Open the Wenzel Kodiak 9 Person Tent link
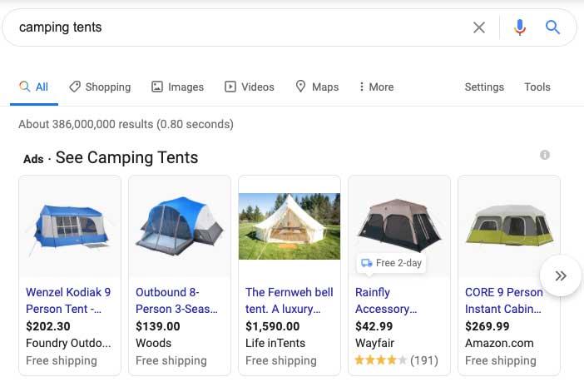The width and height of the screenshot is (584, 392). pyautogui.click(x=68, y=300)
